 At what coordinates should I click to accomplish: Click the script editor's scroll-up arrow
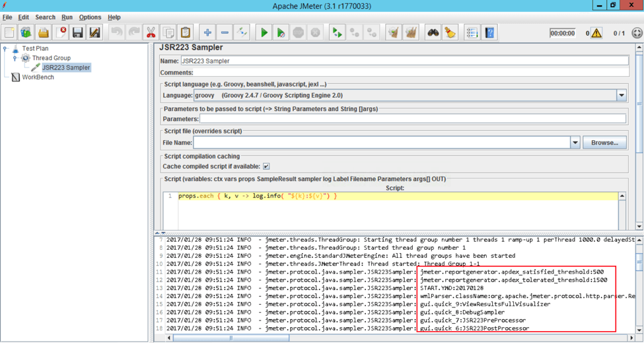(x=622, y=196)
